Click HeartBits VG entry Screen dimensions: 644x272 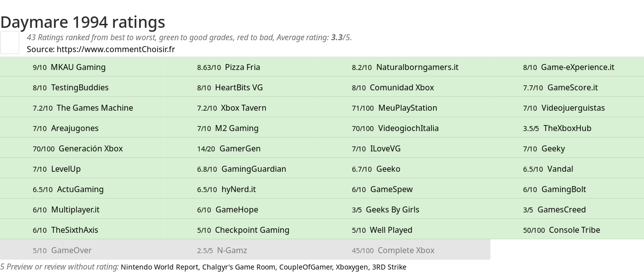(x=239, y=87)
